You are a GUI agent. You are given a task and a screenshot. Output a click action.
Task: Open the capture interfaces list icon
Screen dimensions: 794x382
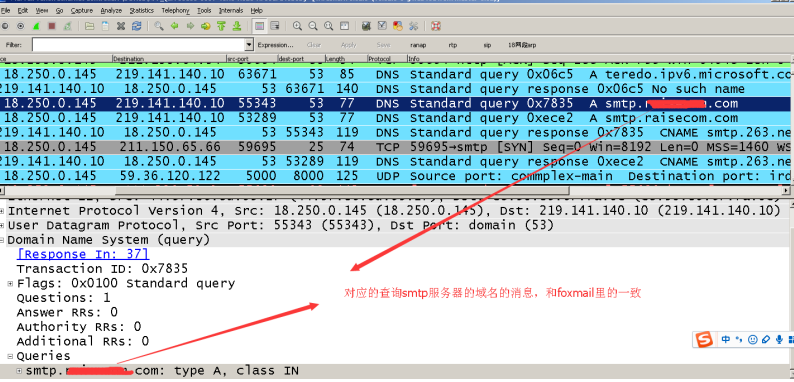5,26
